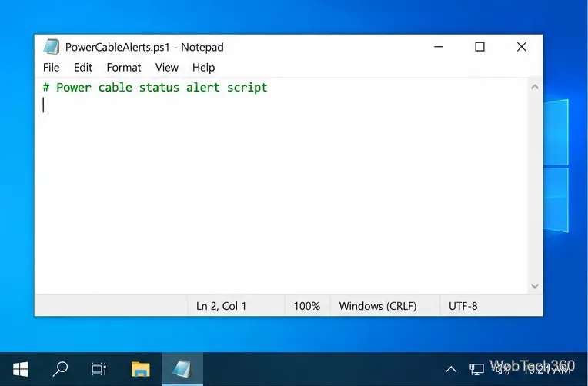This screenshot has height=386, width=588.
Task: Click 'Windows (CRLF)' status bar entry
Action: (x=378, y=306)
